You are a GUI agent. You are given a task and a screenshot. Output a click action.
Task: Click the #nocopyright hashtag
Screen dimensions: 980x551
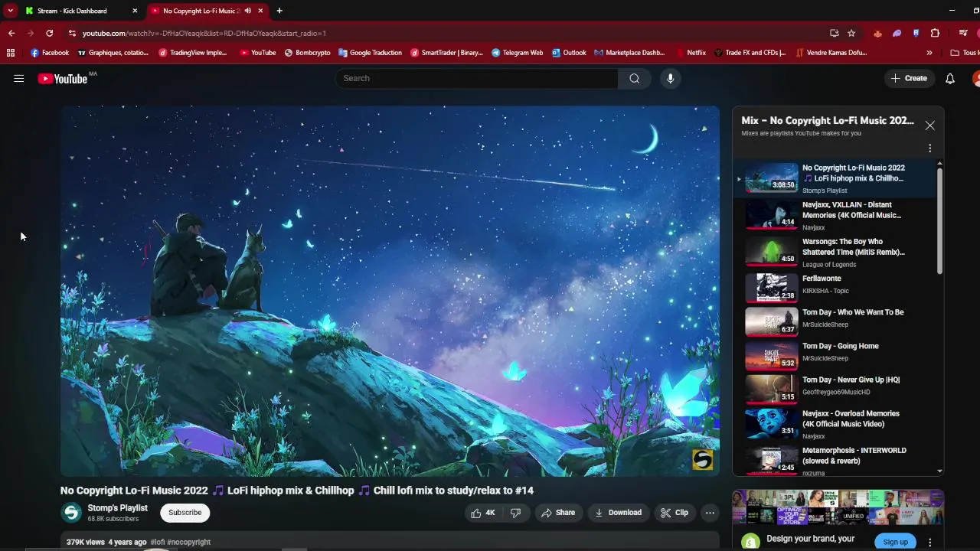[x=188, y=542]
